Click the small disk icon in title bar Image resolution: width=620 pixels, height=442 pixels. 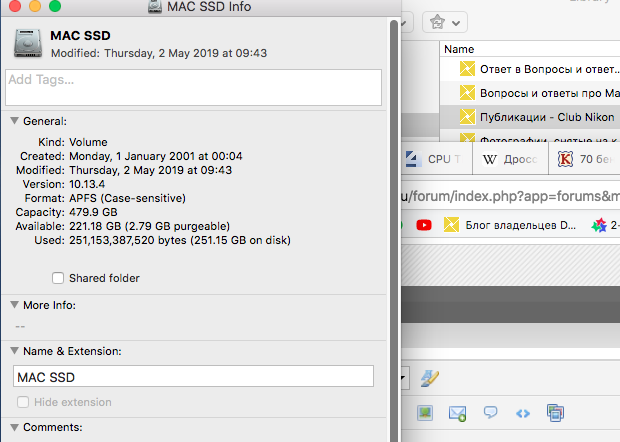click(155, 6)
